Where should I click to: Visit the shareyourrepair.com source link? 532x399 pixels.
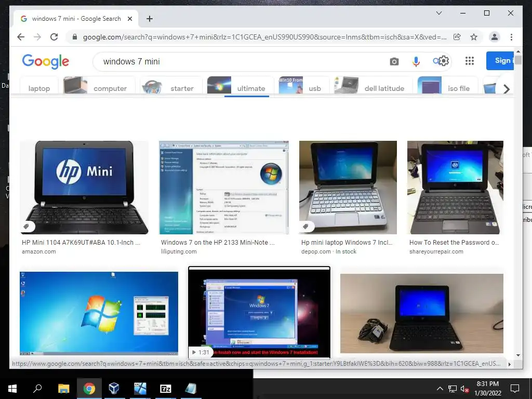pyautogui.click(x=436, y=252)
